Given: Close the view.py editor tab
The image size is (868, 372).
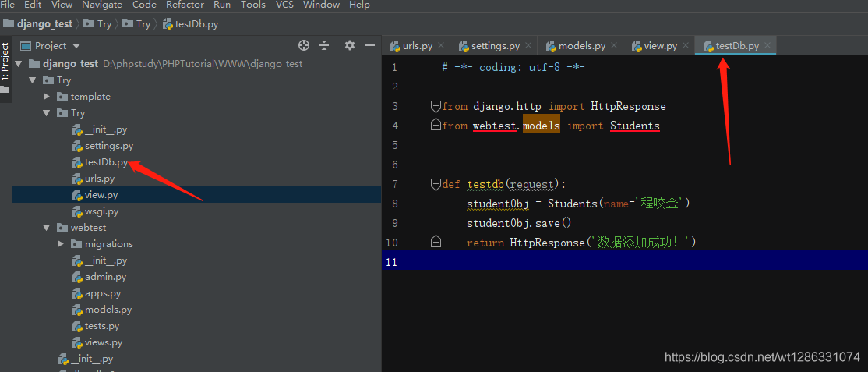Looking at the screenshot, I should coord(686,46).
